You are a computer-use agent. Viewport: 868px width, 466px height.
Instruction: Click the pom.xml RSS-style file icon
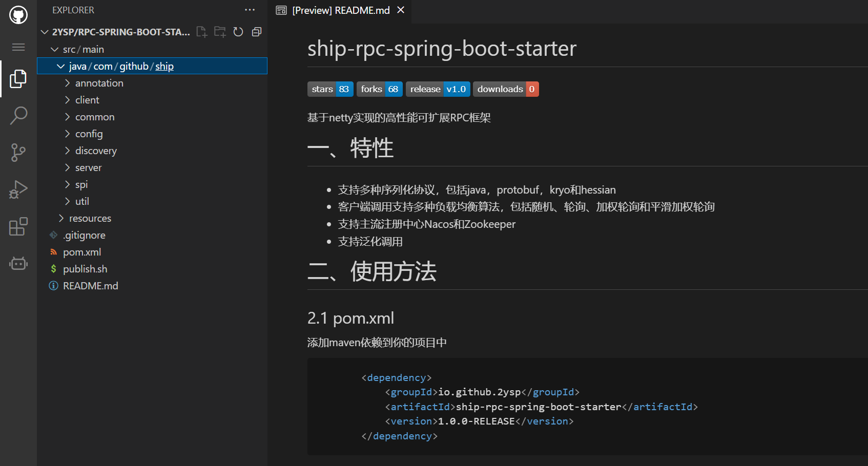coord(53,252)
